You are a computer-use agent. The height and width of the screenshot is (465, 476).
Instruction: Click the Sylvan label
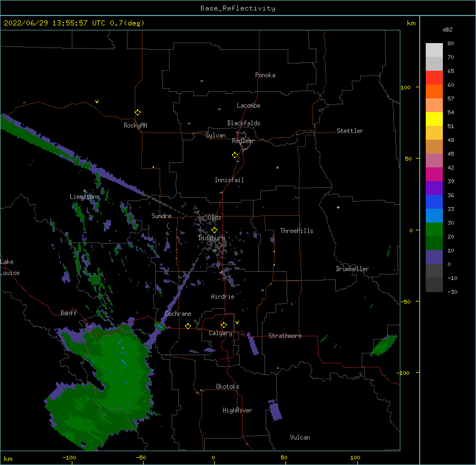(x=215, y=135)
